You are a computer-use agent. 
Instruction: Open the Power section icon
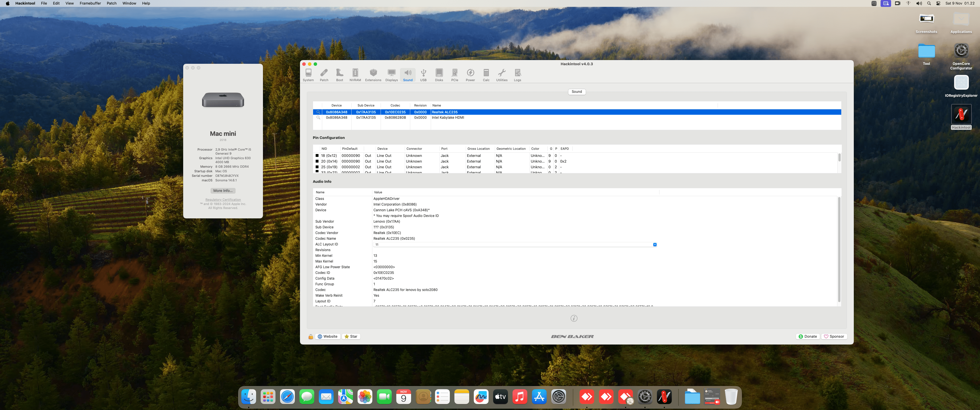(x=470, y=75)
